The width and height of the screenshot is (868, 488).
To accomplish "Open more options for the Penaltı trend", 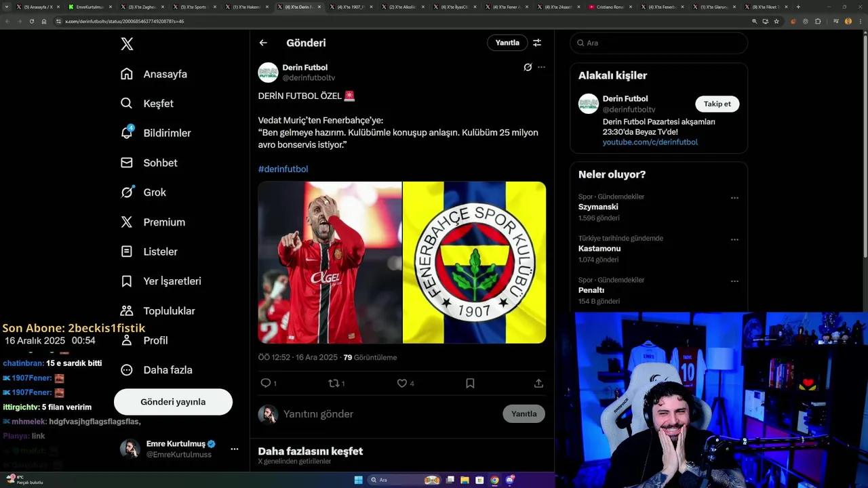I will 734,281.
